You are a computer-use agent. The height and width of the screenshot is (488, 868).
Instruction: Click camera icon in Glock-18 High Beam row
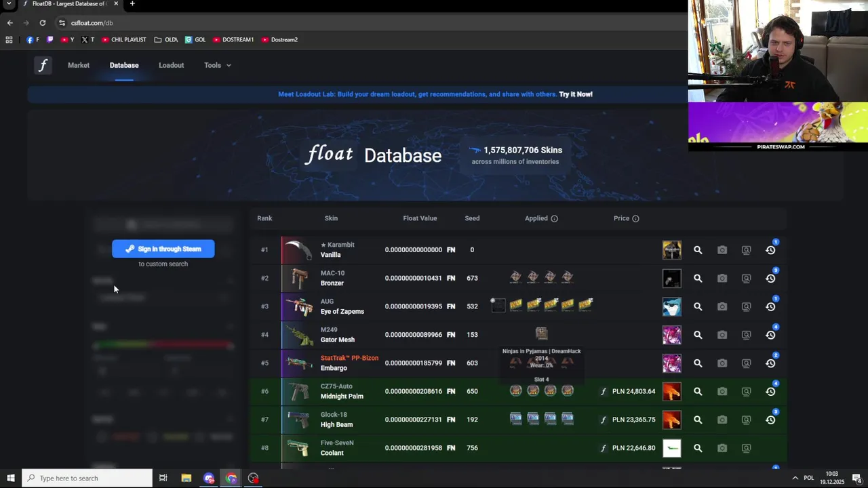click(x=722, y=420)
